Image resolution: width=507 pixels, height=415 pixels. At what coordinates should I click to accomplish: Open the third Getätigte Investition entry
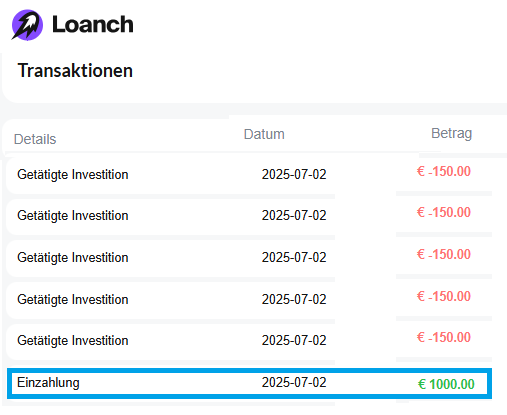tap(73, 258)
